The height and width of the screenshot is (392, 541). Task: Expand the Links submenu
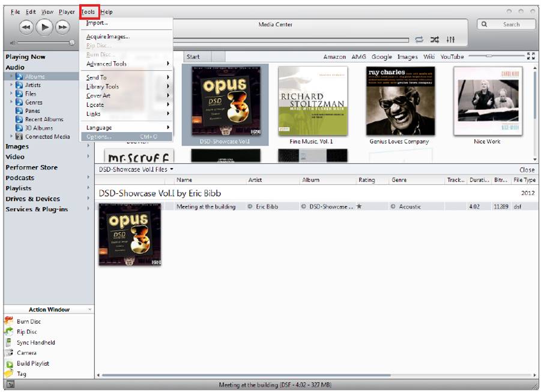(127, 113)
